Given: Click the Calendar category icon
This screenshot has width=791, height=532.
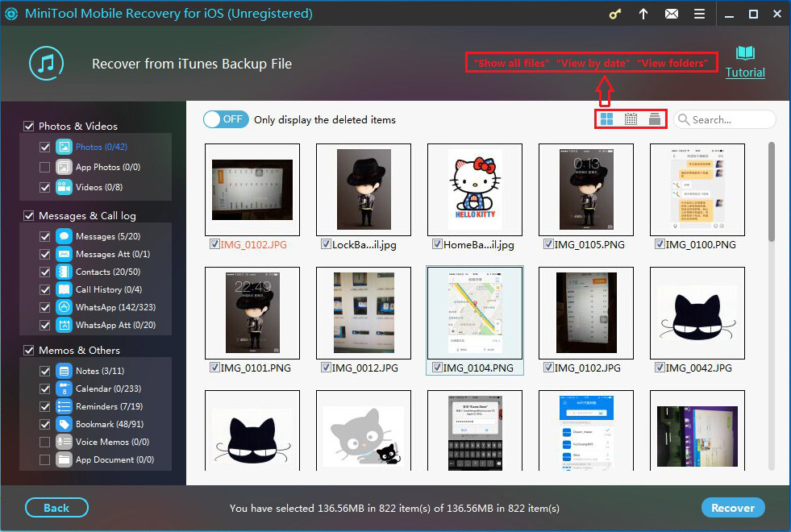Looking at the screenshot, I should pos(64,389).
